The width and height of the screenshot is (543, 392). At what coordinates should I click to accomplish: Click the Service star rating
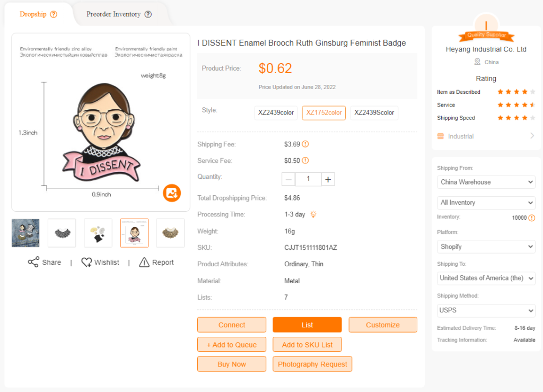coord(516,104)
